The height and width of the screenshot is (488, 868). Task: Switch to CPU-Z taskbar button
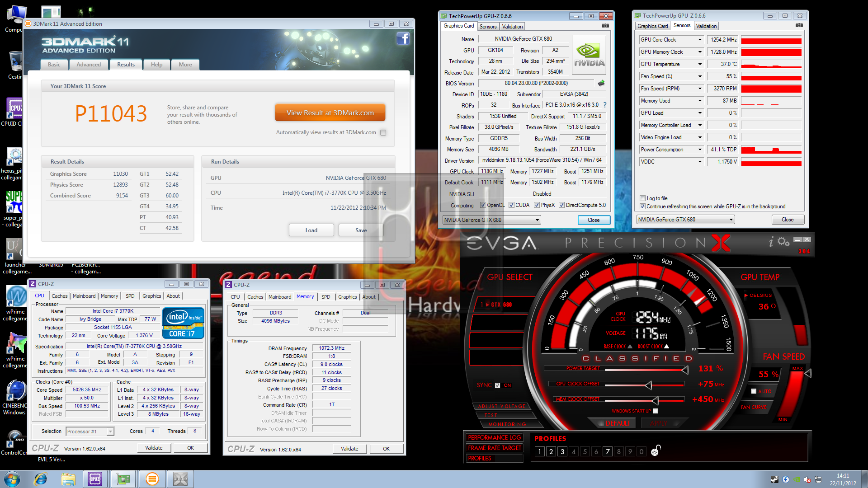(95, 479)
